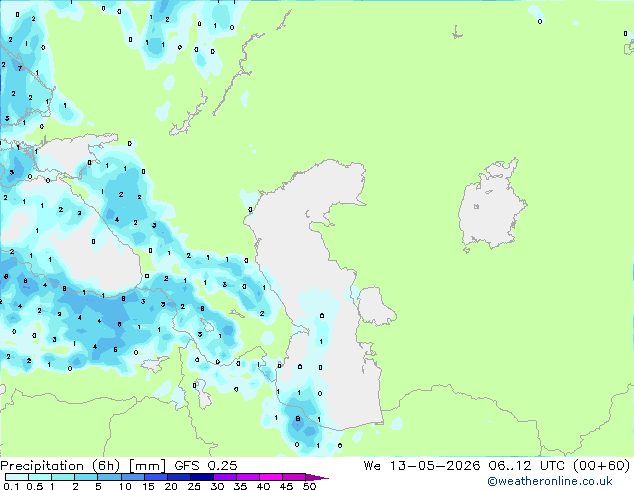
Task: Select the 2–5 mm legend color swatch
Action: coord(86,477)
